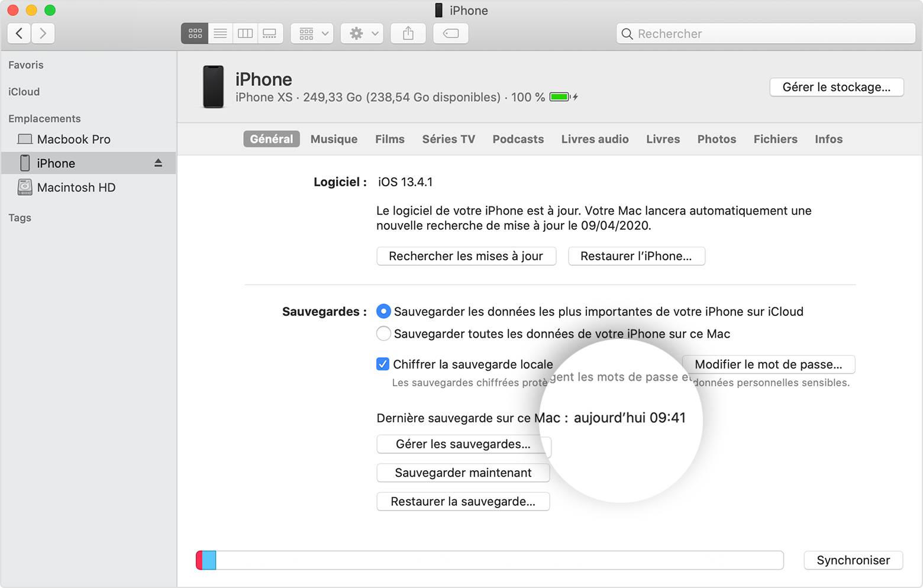Go back with the left chevron button
Image resolution: width=923 pixels, height=588 pixels.
pos(20,34)
